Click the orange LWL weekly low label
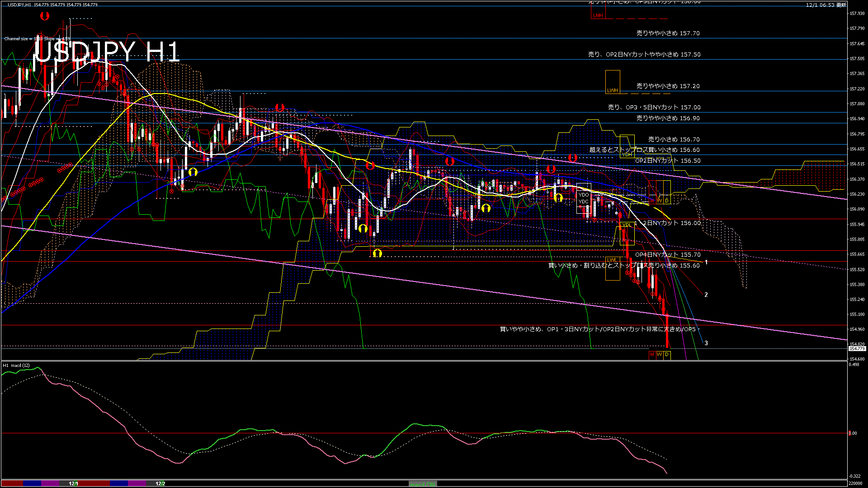 [612, 260]
